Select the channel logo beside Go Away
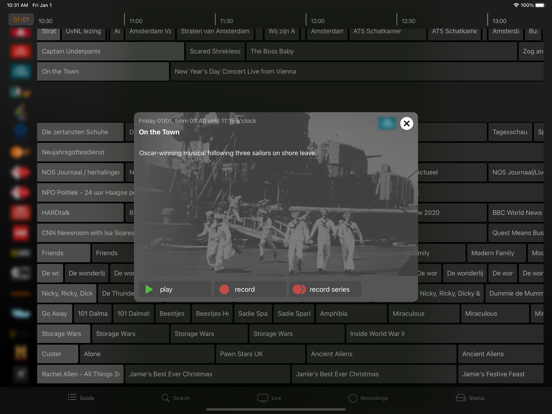The height and width of the screenshot is (414, 552). click(x=20, y=314)
